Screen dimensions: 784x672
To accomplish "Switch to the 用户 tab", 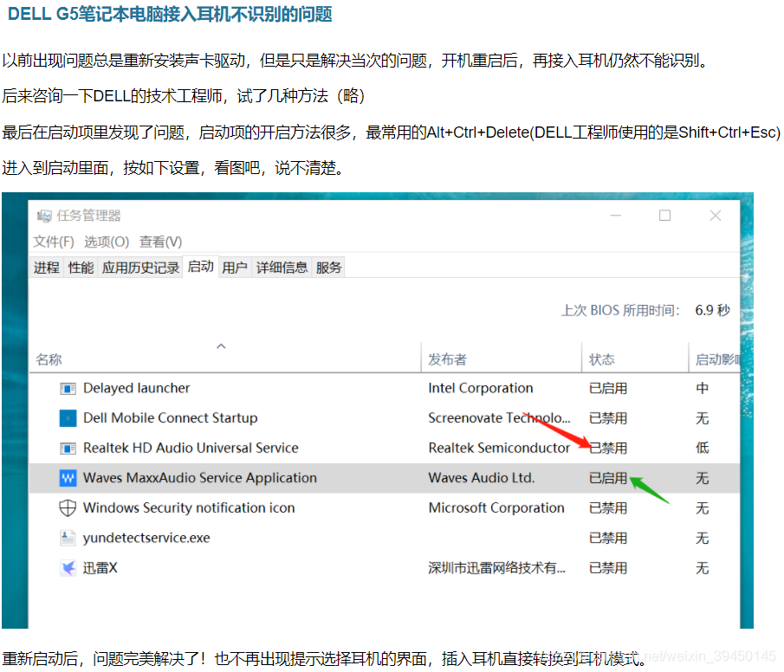I will 235,268.
